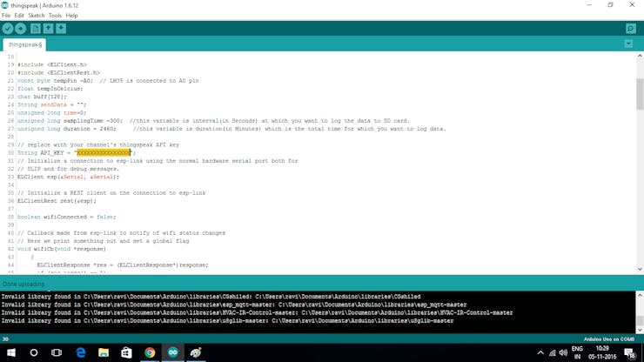
Task: Click the boolean wifiConnected line
Action: [x=66, y=217]
